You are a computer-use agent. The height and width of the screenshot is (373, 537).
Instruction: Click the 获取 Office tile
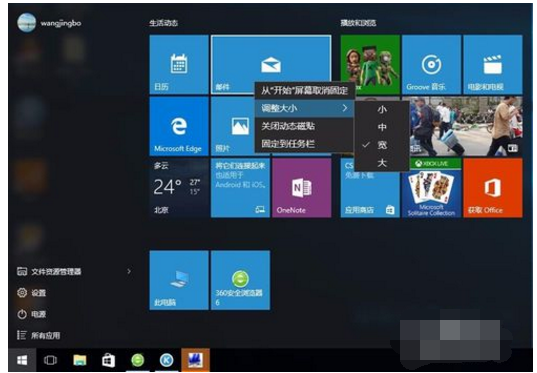click(x=493, y=188)
